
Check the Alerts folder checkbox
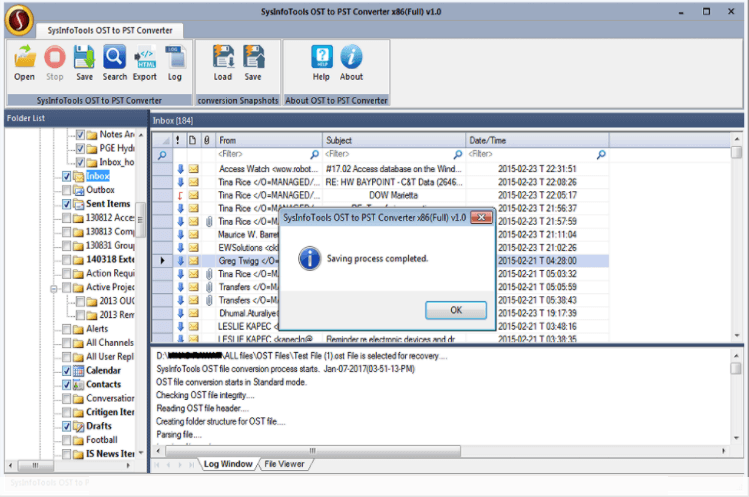pos(66,329)
